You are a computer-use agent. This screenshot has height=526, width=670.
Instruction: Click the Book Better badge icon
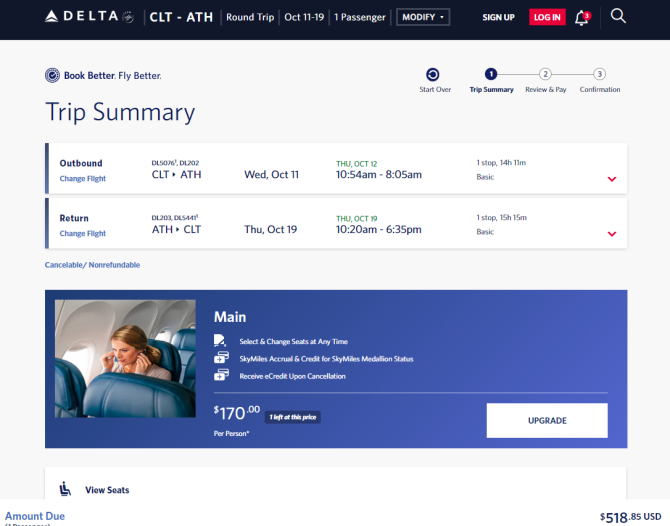click(x=52, y=75)
